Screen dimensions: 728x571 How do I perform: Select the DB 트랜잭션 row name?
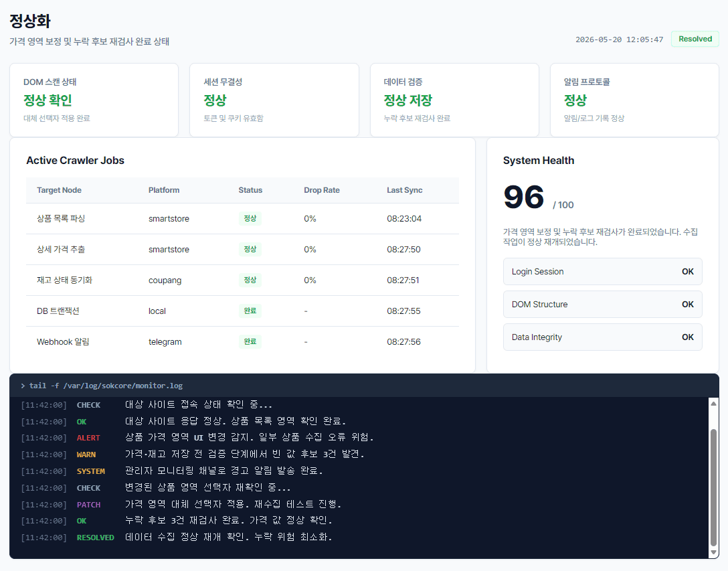point(58,311)
